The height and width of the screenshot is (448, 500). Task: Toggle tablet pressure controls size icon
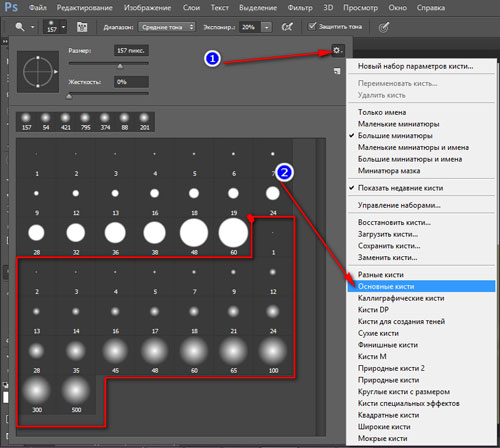[384, 27]
